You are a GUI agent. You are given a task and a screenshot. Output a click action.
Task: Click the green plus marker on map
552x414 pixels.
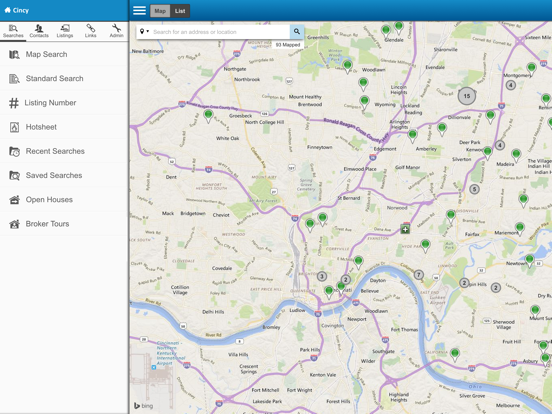point(405,230)
